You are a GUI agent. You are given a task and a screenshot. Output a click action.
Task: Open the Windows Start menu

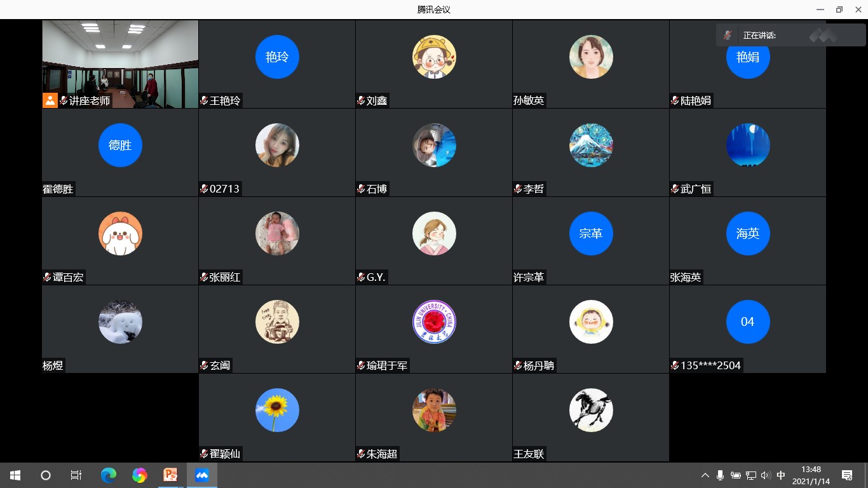tap(15, 475)
